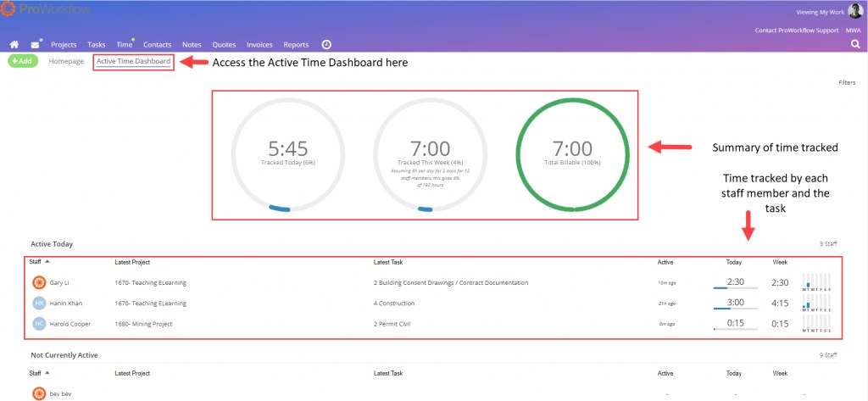Select staff name Gary Li

(x=60, y=282)
